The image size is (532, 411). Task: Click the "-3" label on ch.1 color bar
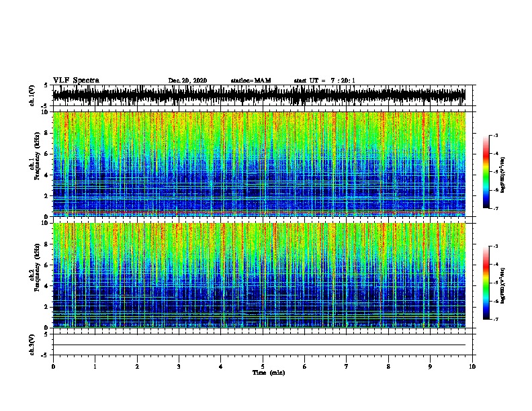click(x=496, y=135)
